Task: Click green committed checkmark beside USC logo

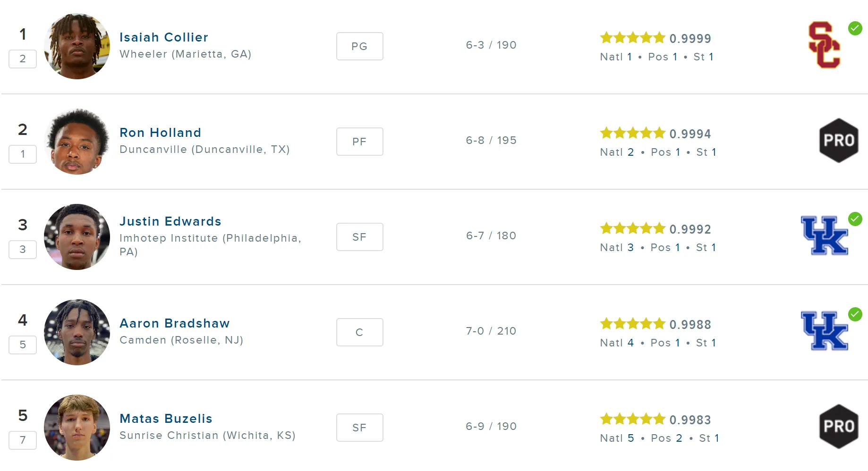Action: click(x=855, y=28)
